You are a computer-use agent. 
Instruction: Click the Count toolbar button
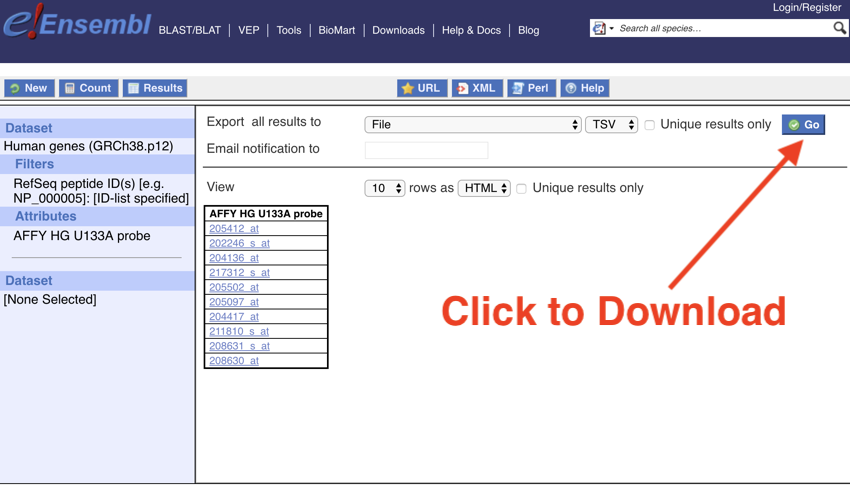tap(88, 88)
